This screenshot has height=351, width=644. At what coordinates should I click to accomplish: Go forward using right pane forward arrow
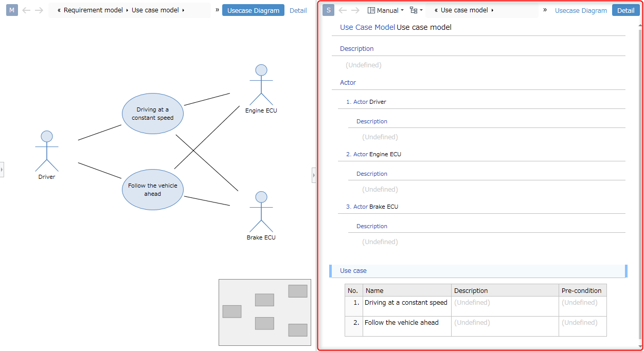[355, 10]
